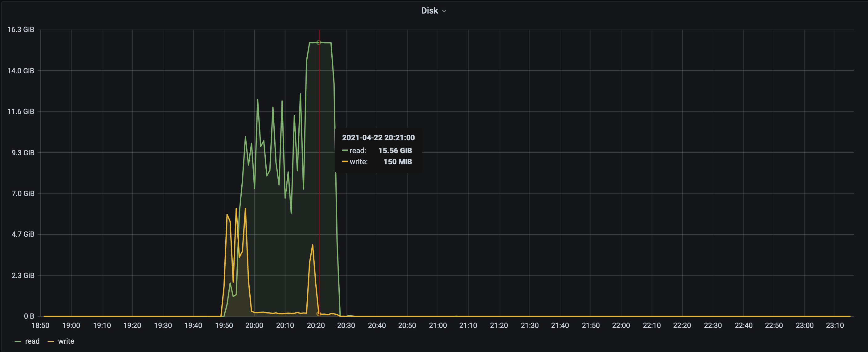Click the 16.3 GiB y-axis label

pos(21,30)
